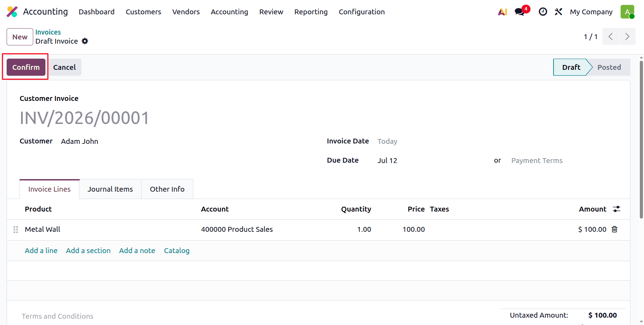Click the Accounting app logo icon

(x=12, y=12)
